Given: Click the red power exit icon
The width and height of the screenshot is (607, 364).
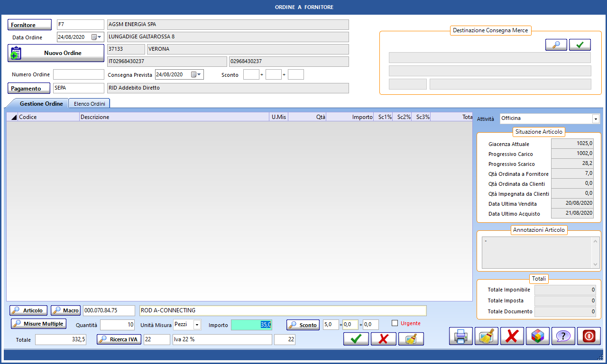Looking at the screenshot, I should click(x=589, y=336).
